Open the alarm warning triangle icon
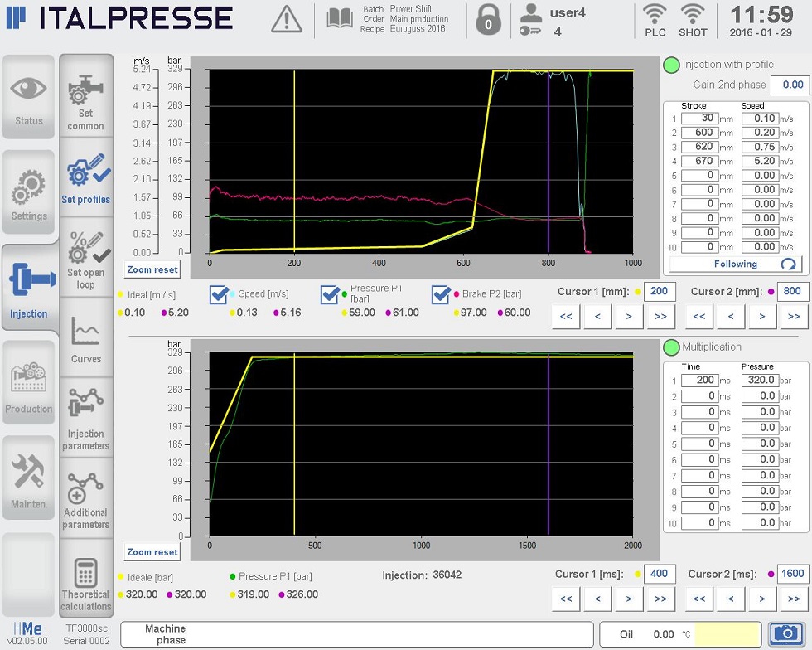The height and width of the screenshot is (650, 812). [287, 20]
